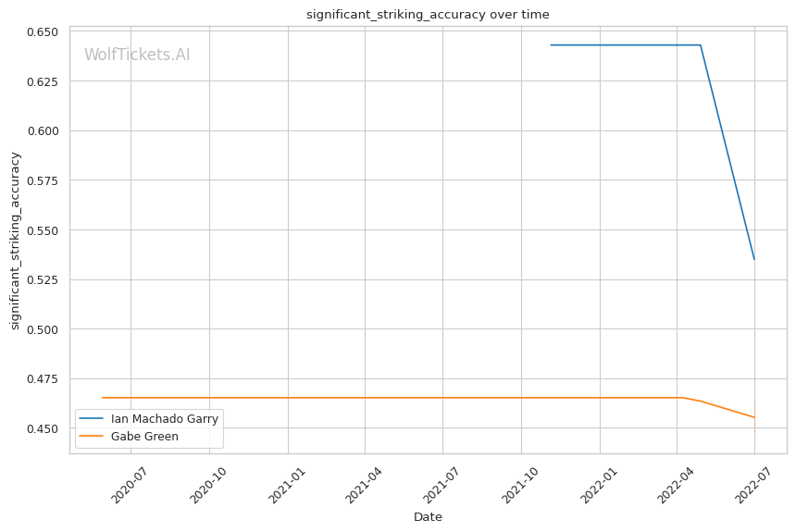Click the 0.650 y-axis tick label
Viewport: 796px width, 532px height.
point(43,31)
